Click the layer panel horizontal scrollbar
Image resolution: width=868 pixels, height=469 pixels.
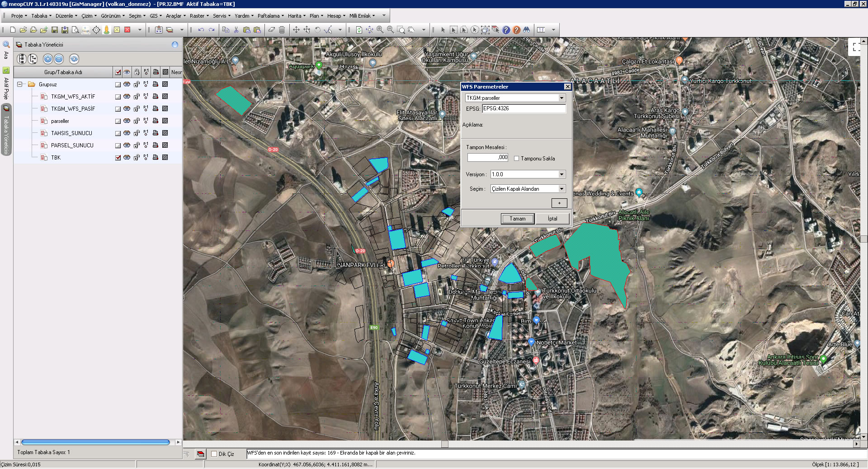pyautogui.click(x=95, y=442)
